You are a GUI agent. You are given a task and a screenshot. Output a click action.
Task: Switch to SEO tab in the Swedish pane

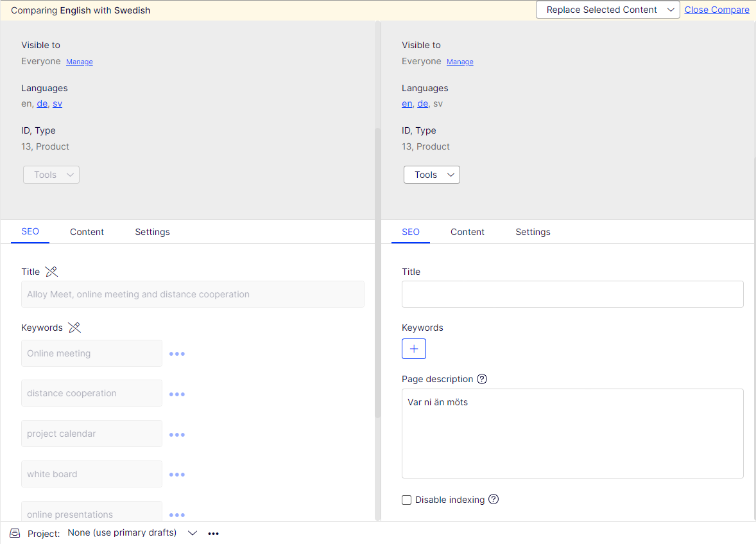(411, 232)
